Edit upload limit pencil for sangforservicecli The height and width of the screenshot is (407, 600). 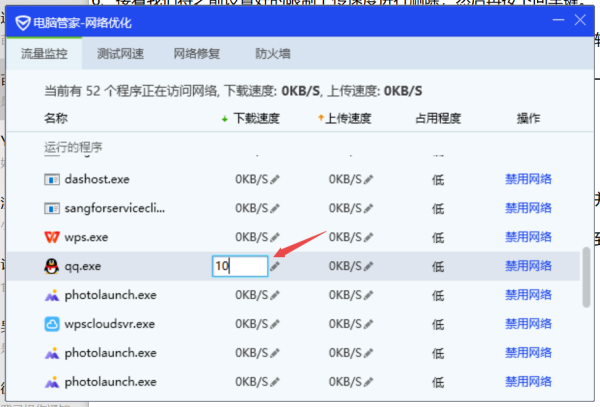click(x=368, y=208)
